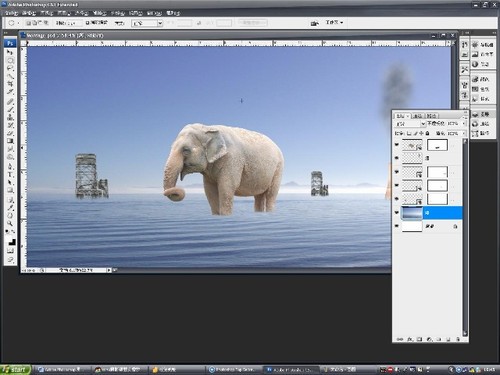500x375 pixels.
Task: Select the Shape tool
Action: click(10, 191)
